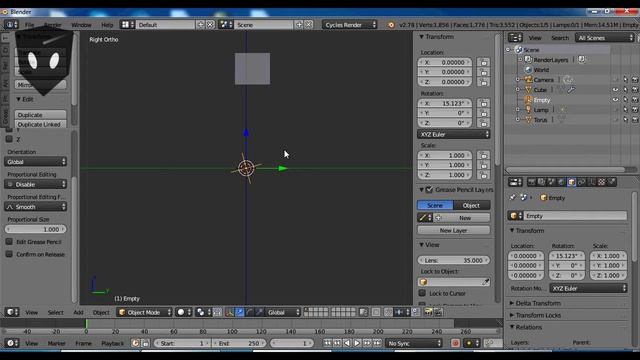Screen dimensions: 640x360
Task: Open the No Sync dropdown in timeline
Action: point(414,343)
